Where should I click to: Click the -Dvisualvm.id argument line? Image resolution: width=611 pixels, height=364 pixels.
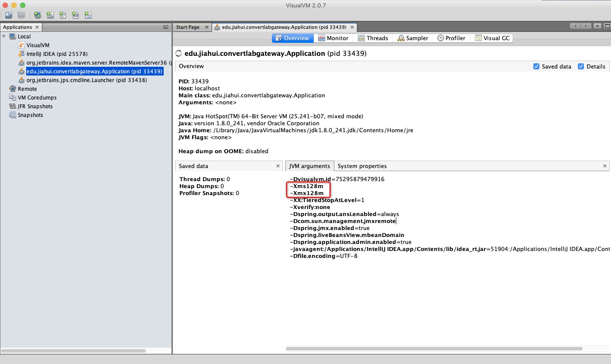point(337,179)
